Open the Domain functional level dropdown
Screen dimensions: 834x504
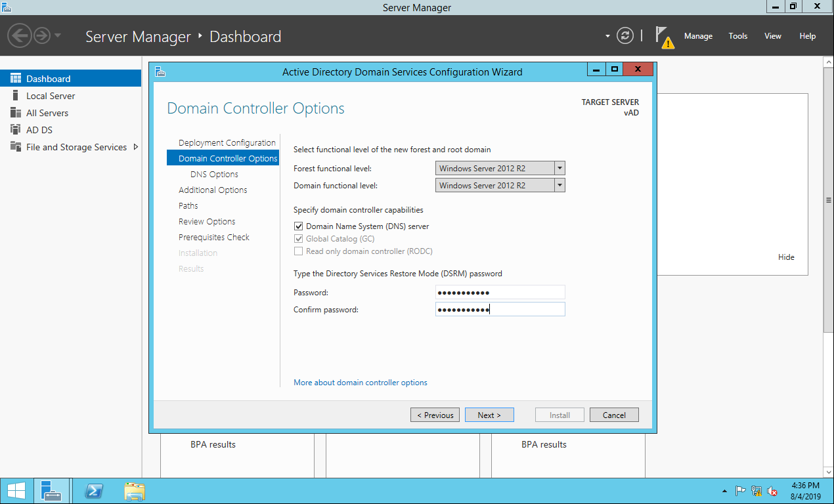pos(559,186)
